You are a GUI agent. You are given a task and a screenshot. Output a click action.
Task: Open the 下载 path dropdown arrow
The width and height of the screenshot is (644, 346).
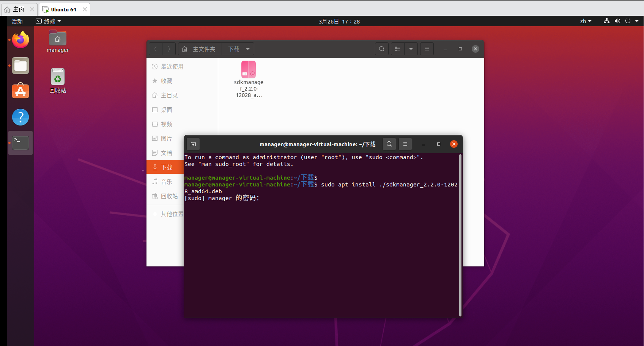248,49
